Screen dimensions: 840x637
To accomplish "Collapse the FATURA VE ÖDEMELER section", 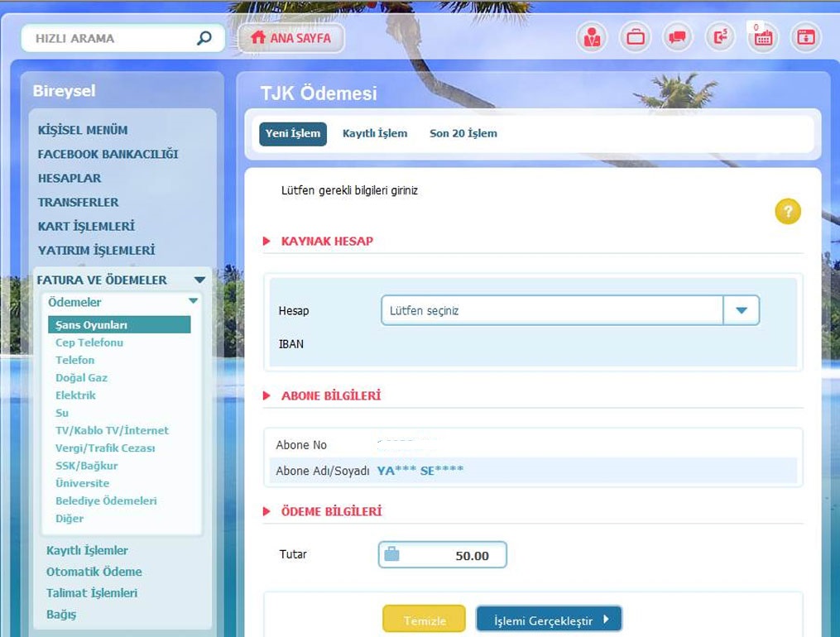I will coord(199,280).
